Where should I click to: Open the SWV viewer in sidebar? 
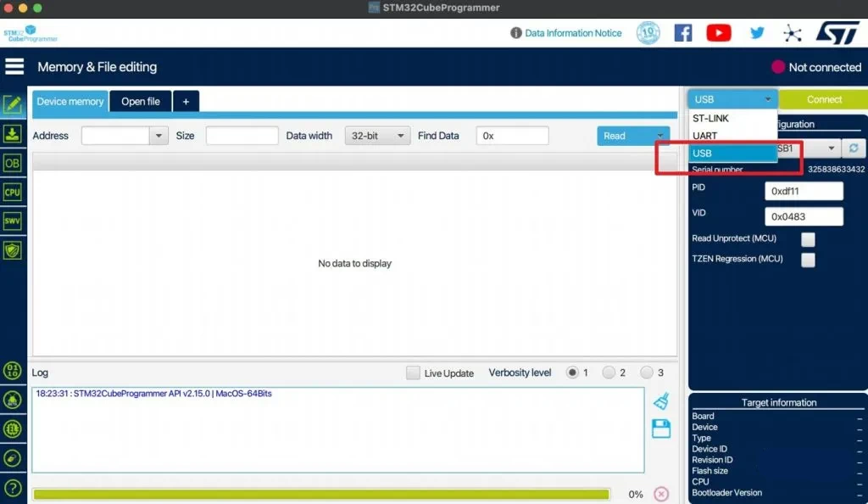click(x=12, y=221)
